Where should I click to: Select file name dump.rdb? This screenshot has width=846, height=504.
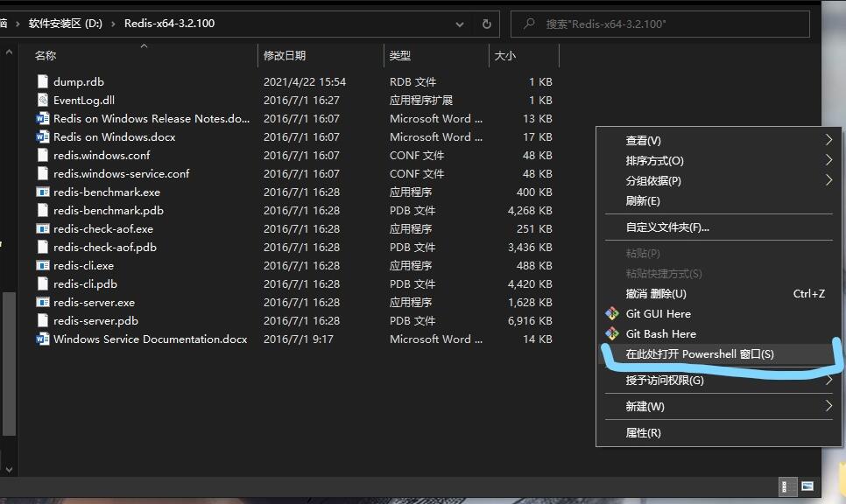tap(78, 82)
